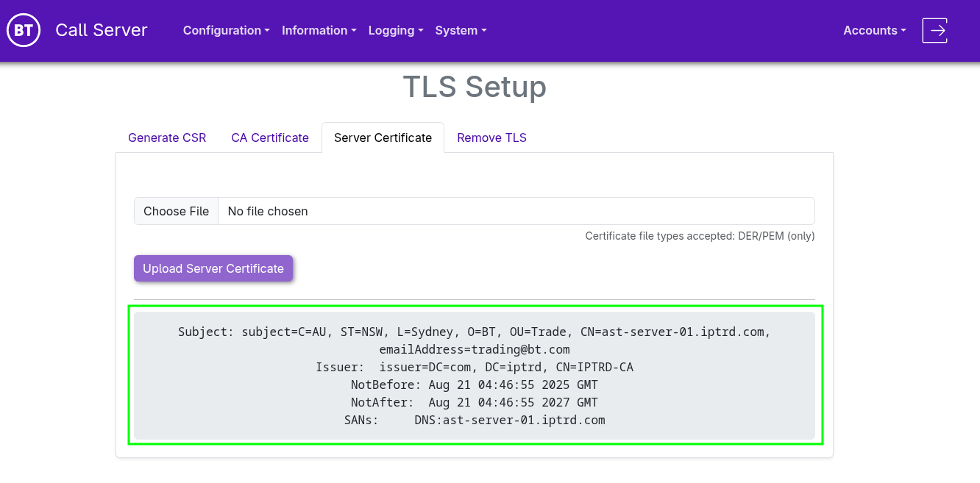Viewport: 980px width, 483px height.
Task: Click the NotAfter 2027 date line
Action: pos(475,402)
